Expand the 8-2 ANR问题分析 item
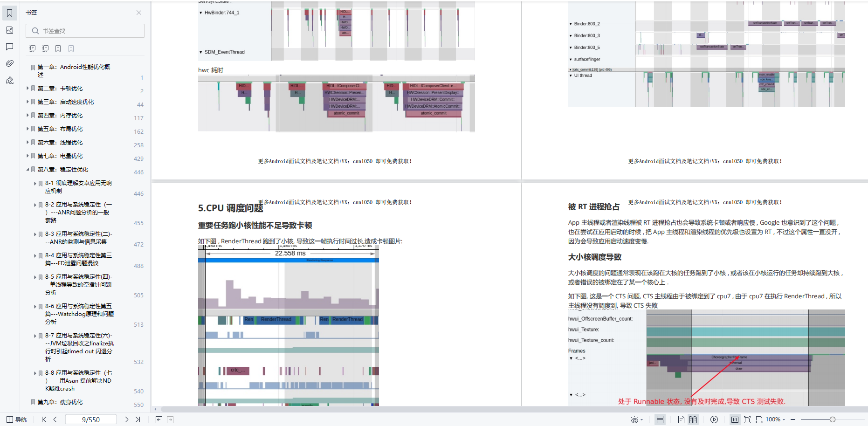 coord(35,205)
